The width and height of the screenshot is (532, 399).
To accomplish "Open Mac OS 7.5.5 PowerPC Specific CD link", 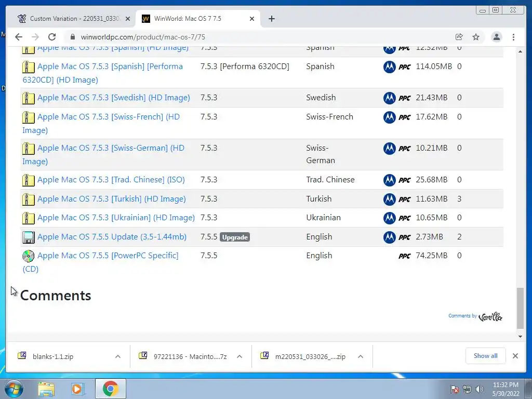I will pyautogui.click(x=100, y=262).
